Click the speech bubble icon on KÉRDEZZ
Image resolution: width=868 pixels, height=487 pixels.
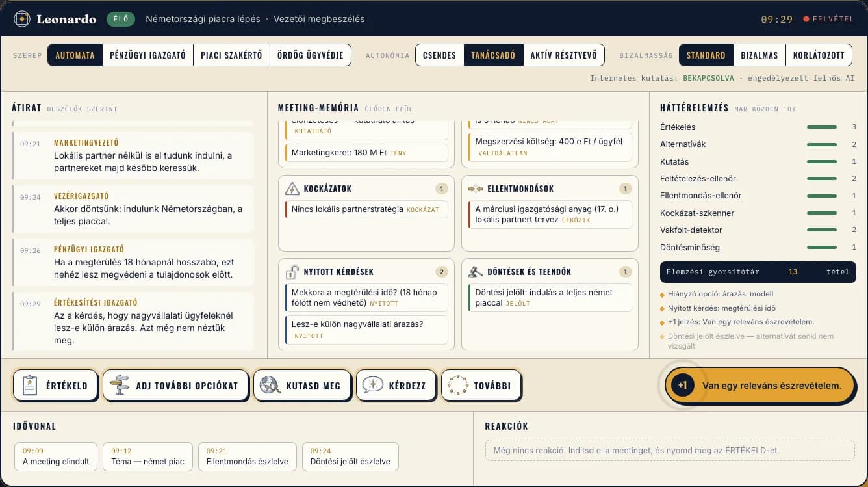(373, 385)
